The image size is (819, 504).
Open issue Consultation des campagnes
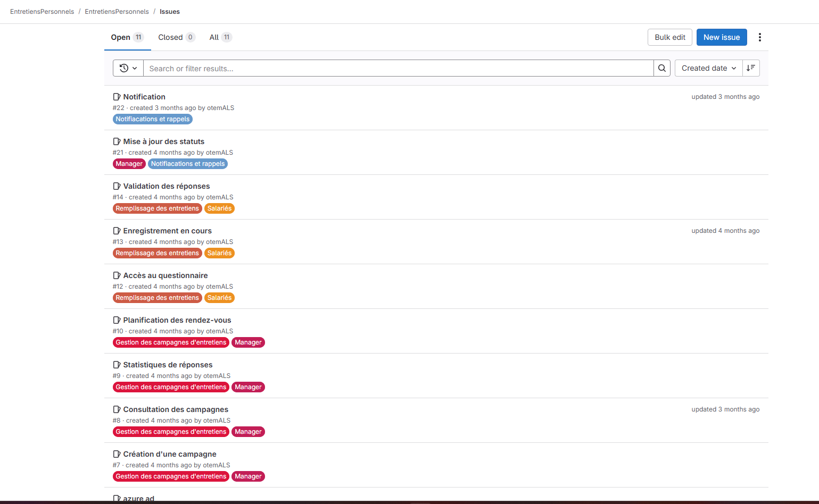[176, 409]
